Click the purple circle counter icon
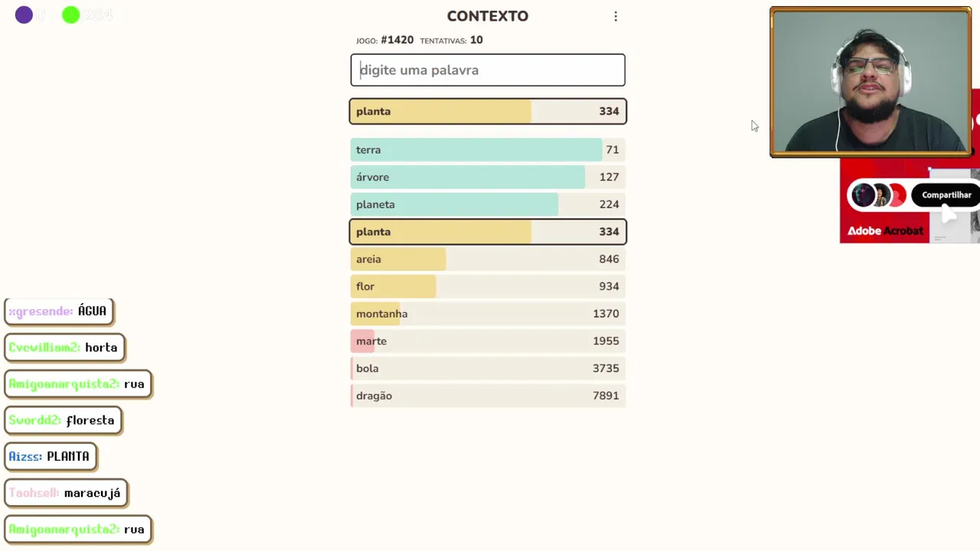 [x=24, y=15]
